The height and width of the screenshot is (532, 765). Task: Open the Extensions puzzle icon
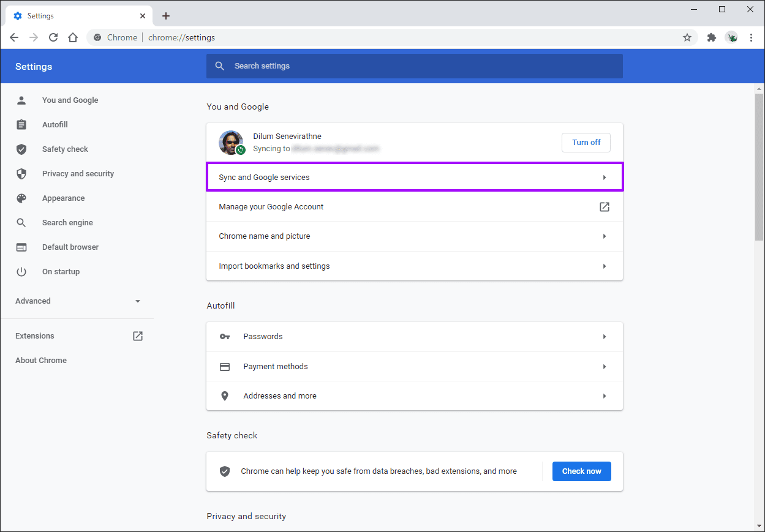[x=711, y=37]
